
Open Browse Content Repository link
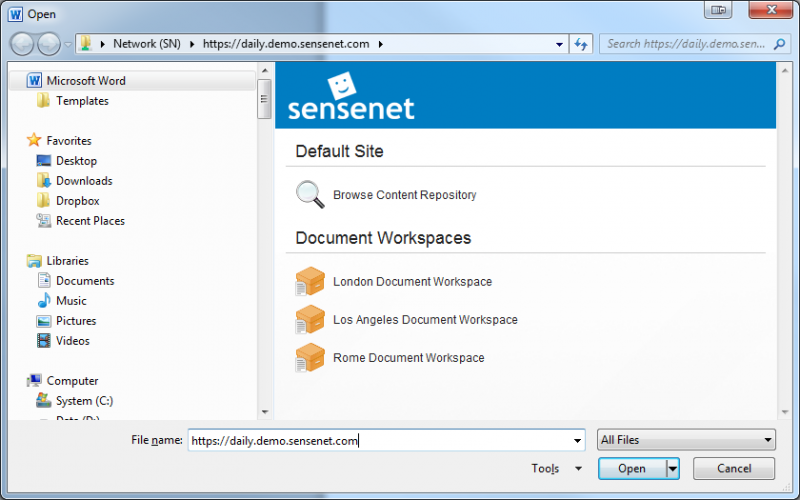pyautogui.click(x=405, y=195)
